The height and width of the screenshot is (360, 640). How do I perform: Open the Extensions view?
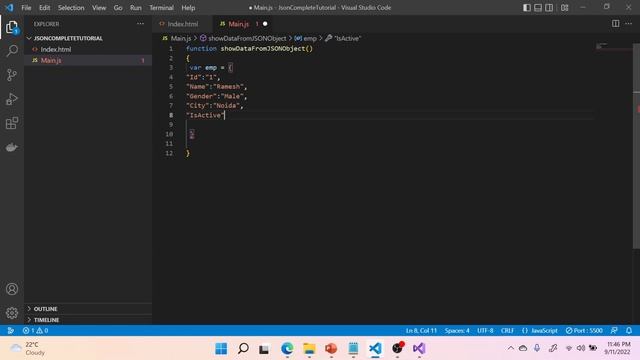pos(12,123)
